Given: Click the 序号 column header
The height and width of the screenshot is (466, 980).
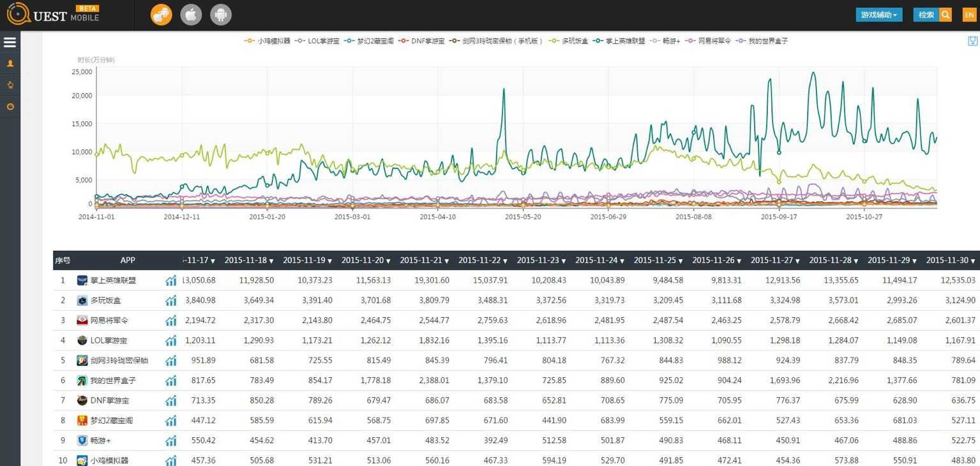Looking at the screenshot, I should (63, 260).
